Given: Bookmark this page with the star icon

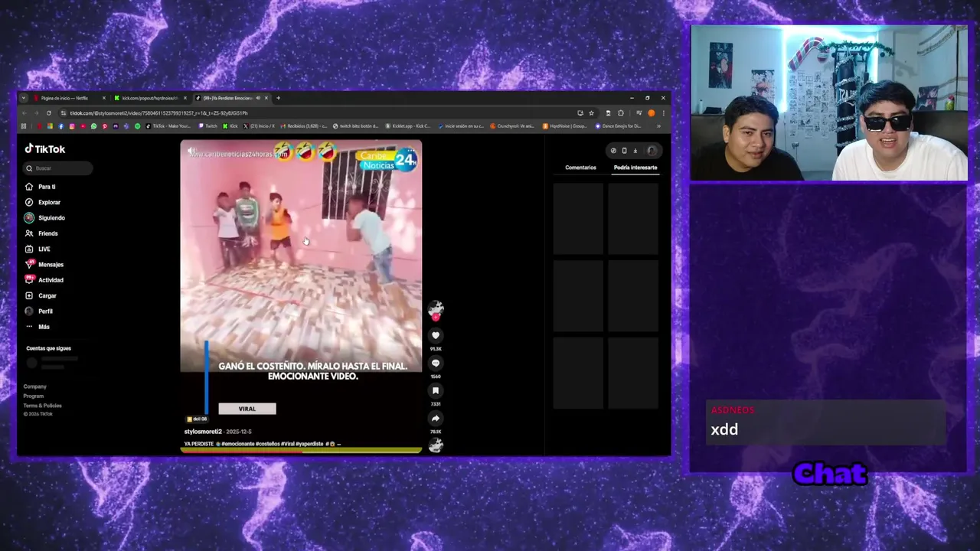Looking at the screenshot, I should click(x=591, y=113).
